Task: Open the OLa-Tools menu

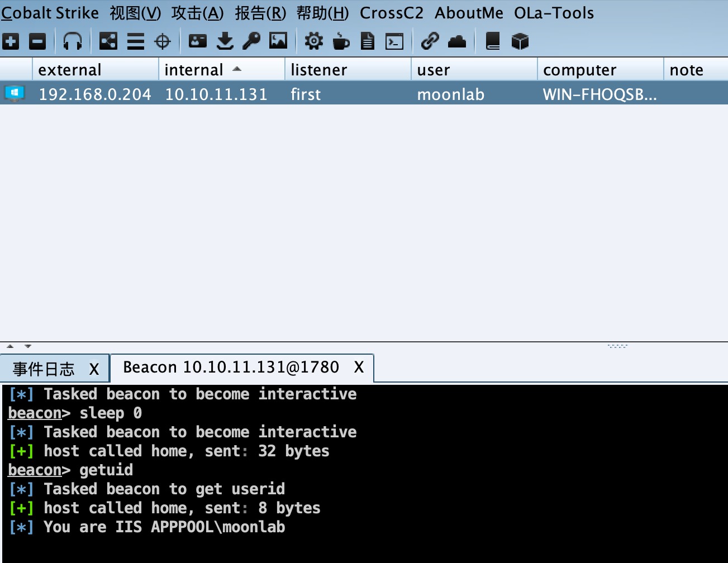Action: [x=554, y=13]
